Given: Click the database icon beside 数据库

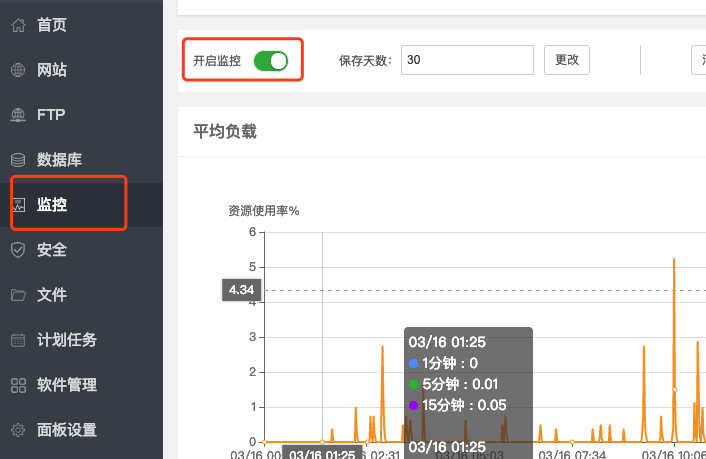Looking at the screenshot, I should pyautogui.click(x=18, y=159).
